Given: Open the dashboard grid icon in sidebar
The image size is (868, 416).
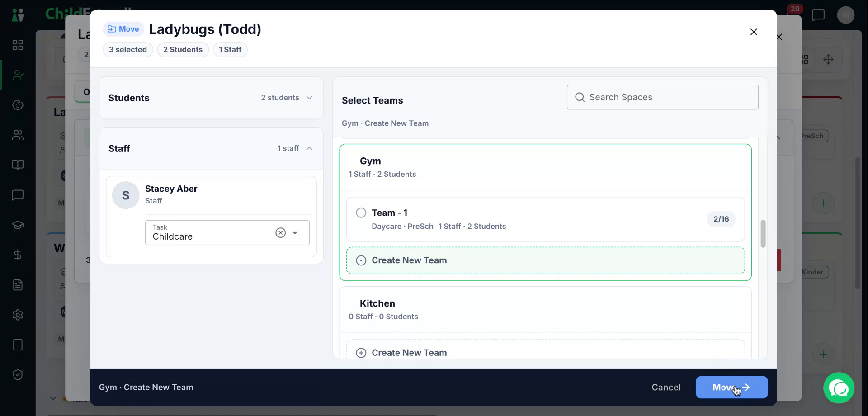Looking at the screenshot, I should [x=18, y=45].
